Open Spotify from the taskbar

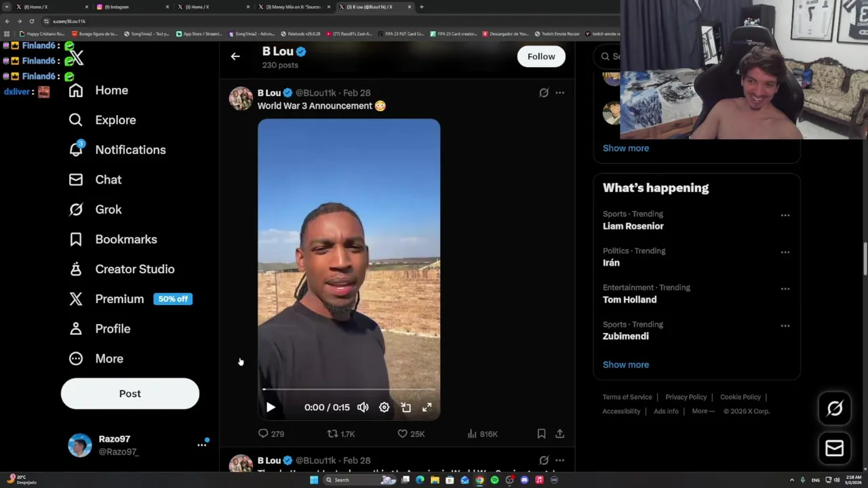pyautogui.click(x=494, y=480)
